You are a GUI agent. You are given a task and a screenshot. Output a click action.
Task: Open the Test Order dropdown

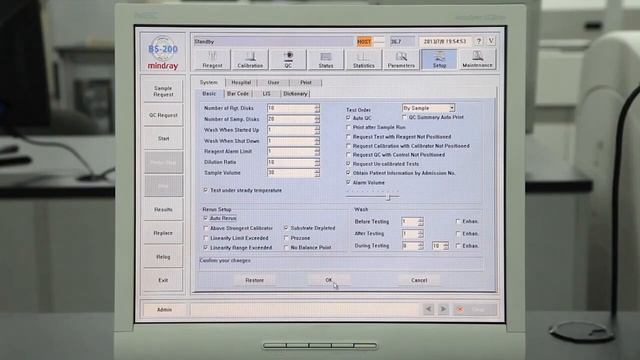click(x=452, y=108)
